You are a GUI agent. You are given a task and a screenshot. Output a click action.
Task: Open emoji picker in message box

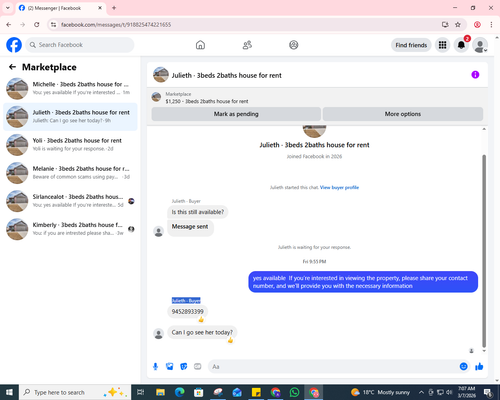pos(463,367)
